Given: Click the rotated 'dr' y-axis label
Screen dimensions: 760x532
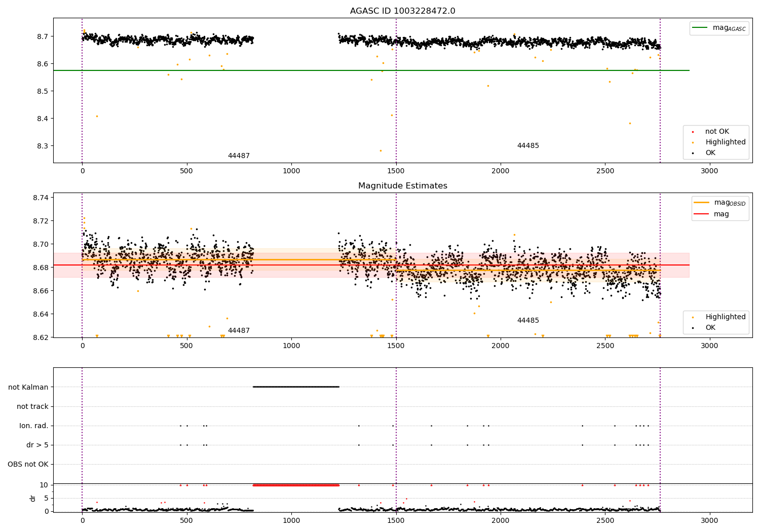Looking at the screenshot, I should (33, 498).
